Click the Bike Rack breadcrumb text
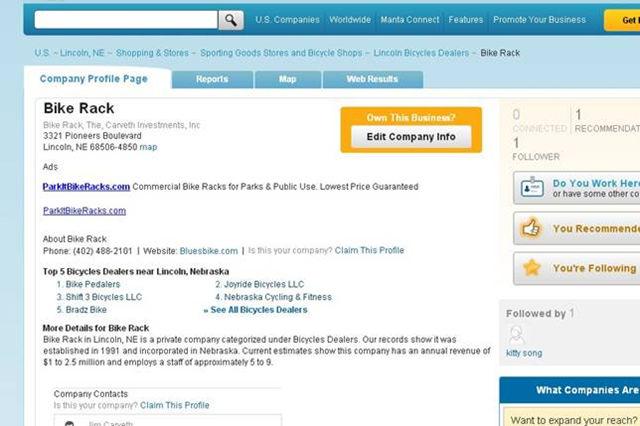Viewport: 640px width, 426px height. 500,53
